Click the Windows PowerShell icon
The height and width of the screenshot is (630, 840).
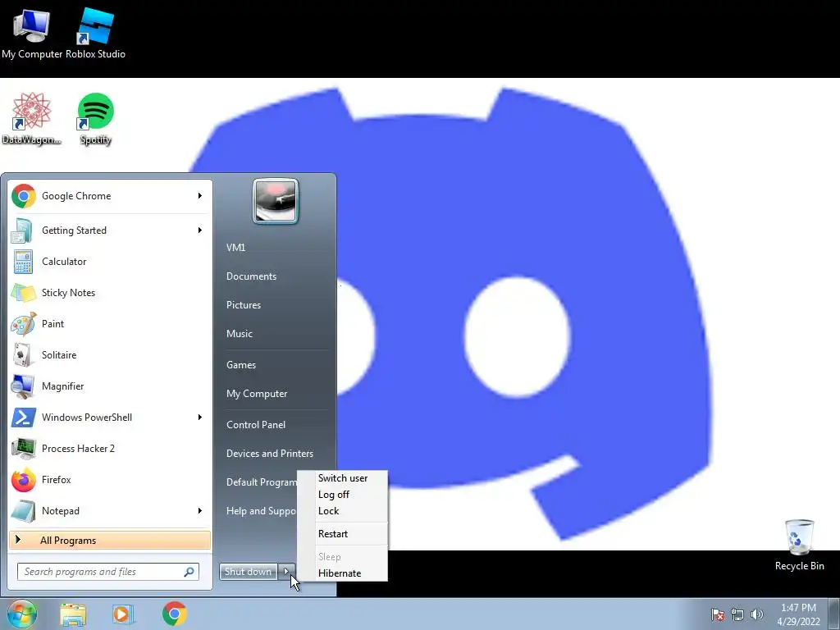24,418
